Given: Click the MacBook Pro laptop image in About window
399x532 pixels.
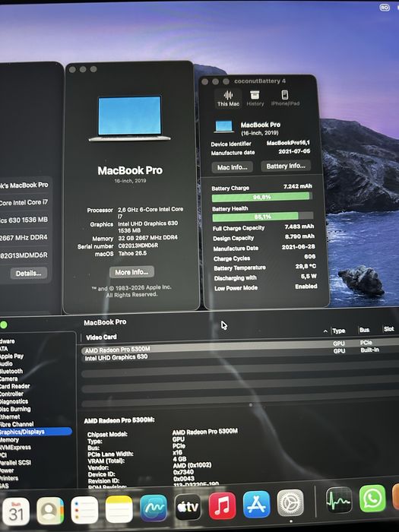Looking at the screenshot, I should coord(130,118).
